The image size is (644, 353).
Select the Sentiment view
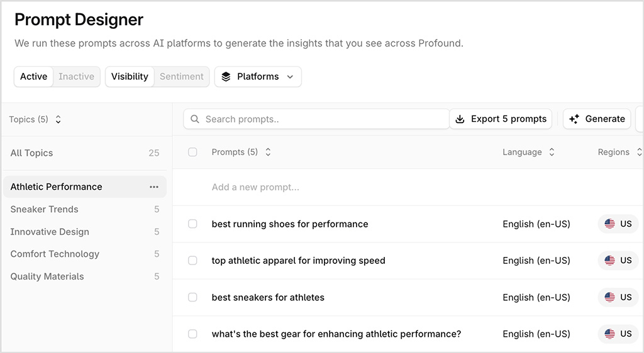tap(182, 77)
